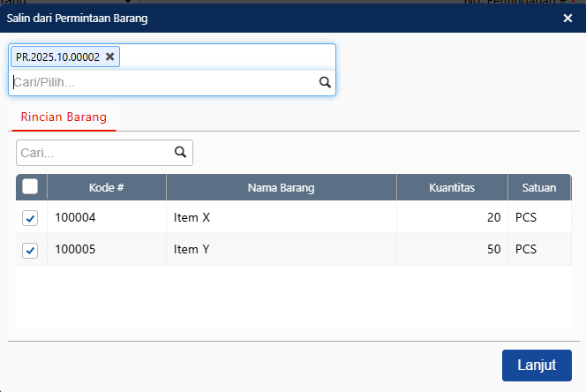Click the Lanjut button
The width and height of the screenshot is (586, 392).
click(x=536, y=365)
